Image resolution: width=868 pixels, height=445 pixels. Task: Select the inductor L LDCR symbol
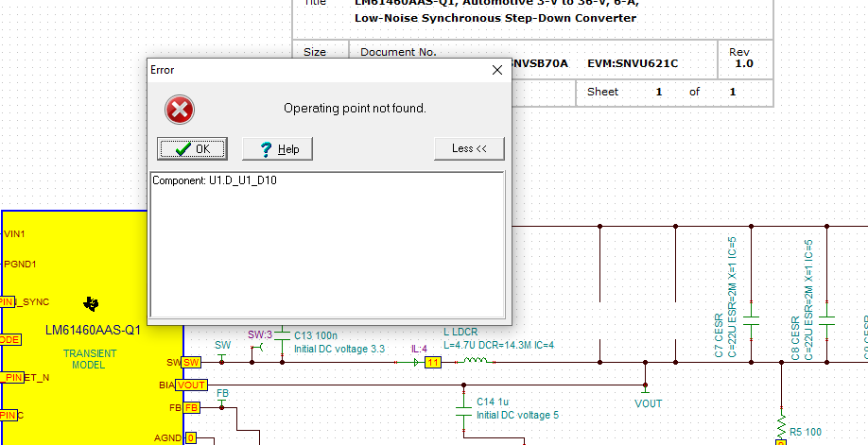[475, 361]
